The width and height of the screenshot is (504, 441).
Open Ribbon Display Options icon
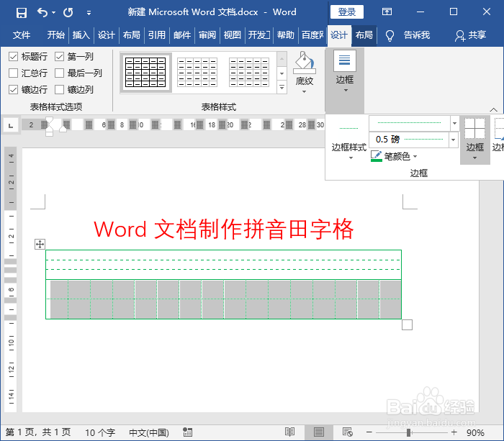click(x=387, y=12)
